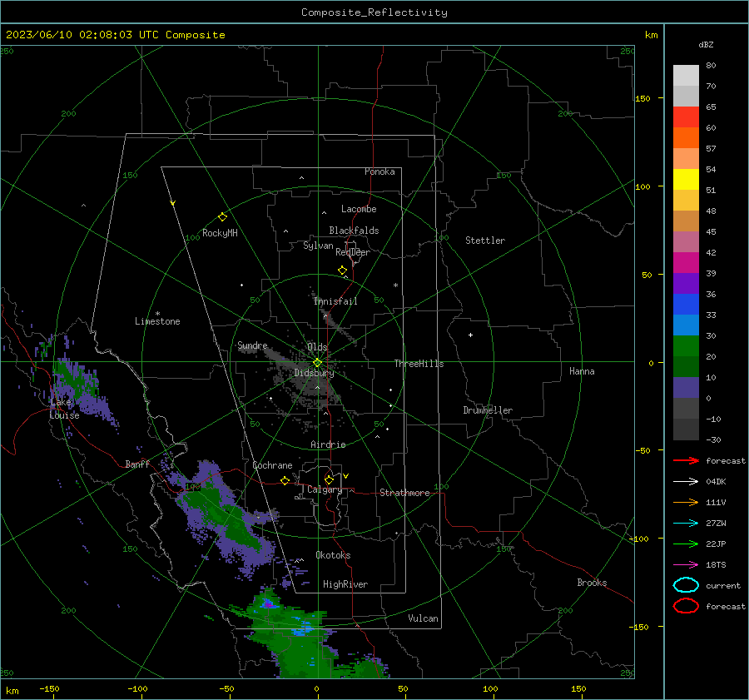Viewport: 749px width, 700px height.
Task: Pick the bright yellow swatch below 54
Action: tap(686, 180)
